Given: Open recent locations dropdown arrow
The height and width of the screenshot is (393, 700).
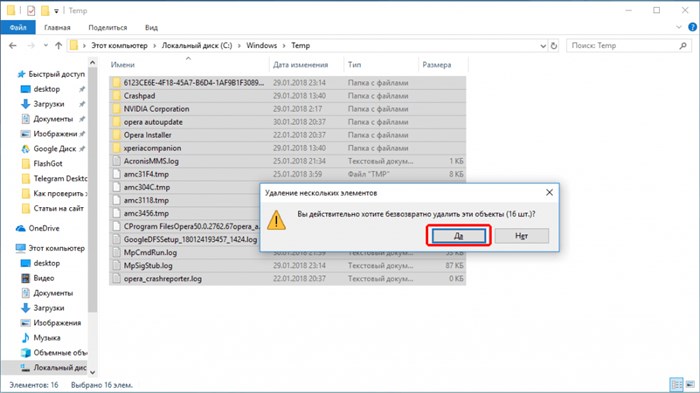Looking at the screenshot, I should pos(45,46).
